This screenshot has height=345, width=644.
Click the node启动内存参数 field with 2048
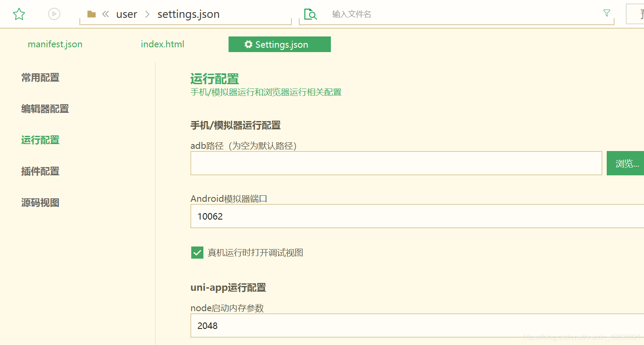417,325
